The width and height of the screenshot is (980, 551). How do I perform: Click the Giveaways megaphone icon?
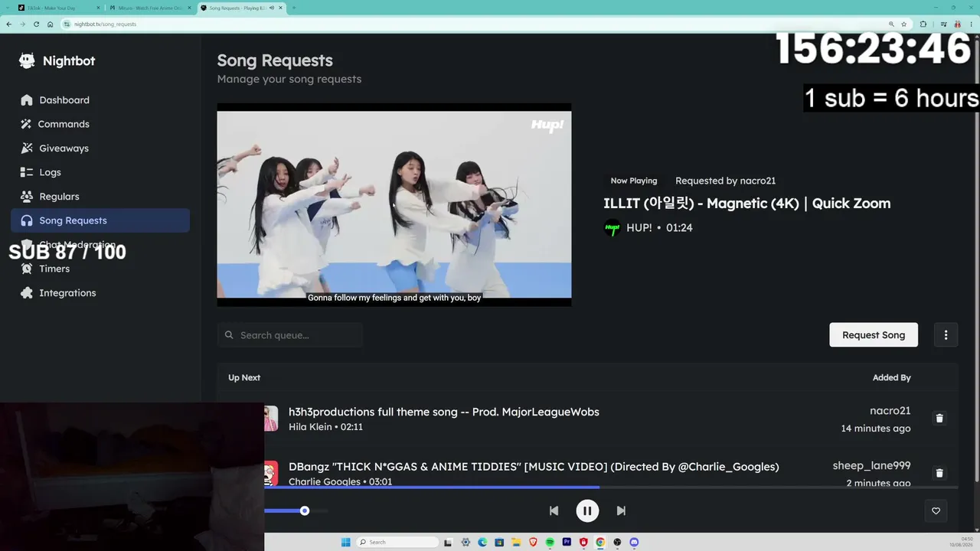[27, 148]
